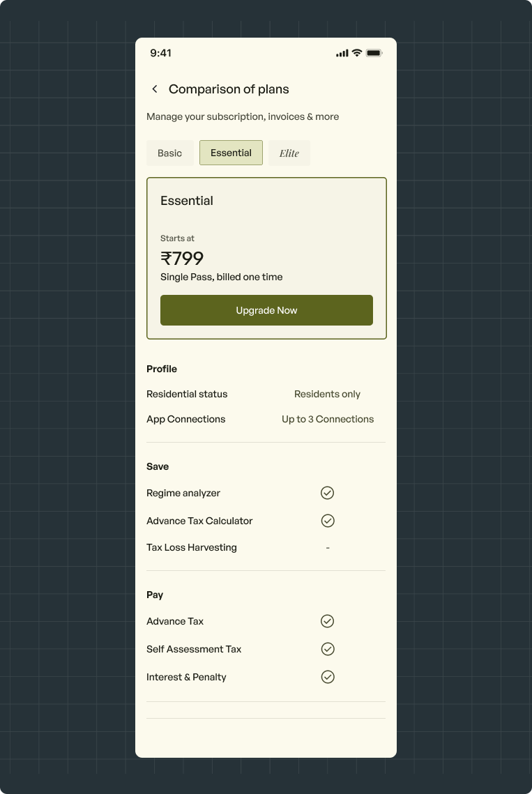This screenshot has width=532, height=794.
Task: Select the Essential plan tab
Action: tap(231, 153)
